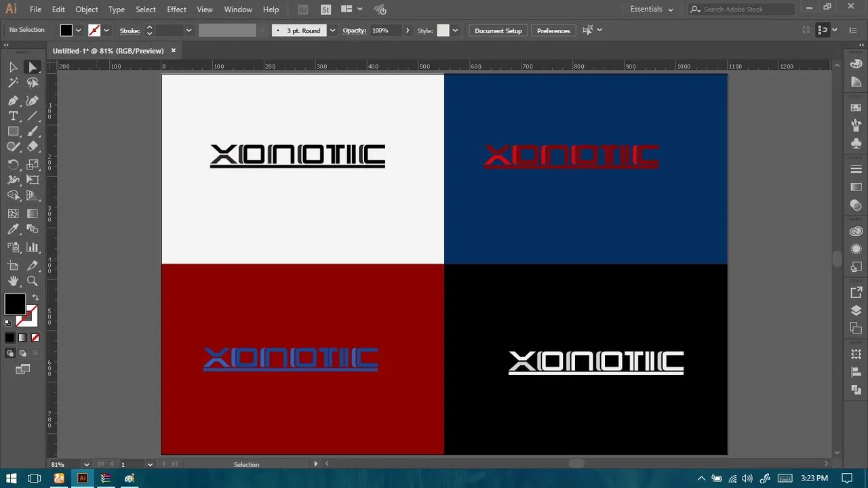The width and height of the screenshot is (868, 488).
Task: Select the Scale tool
Action: pos(33,165)
